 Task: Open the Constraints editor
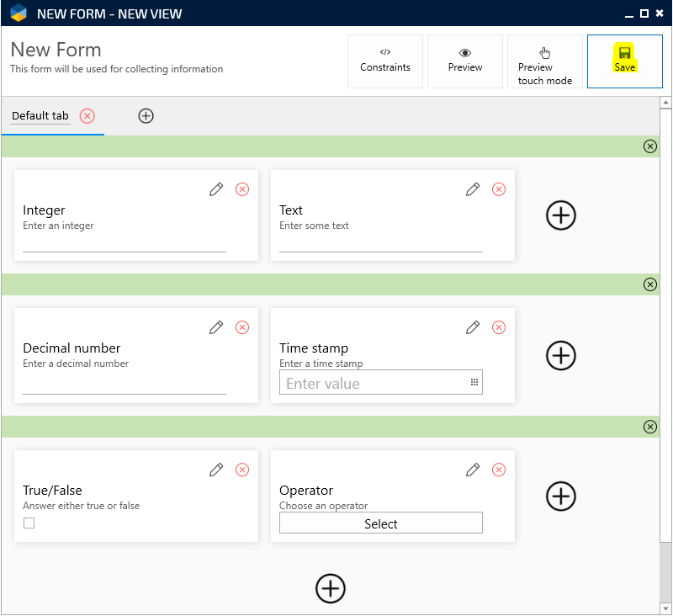click(x=385, y=61)
